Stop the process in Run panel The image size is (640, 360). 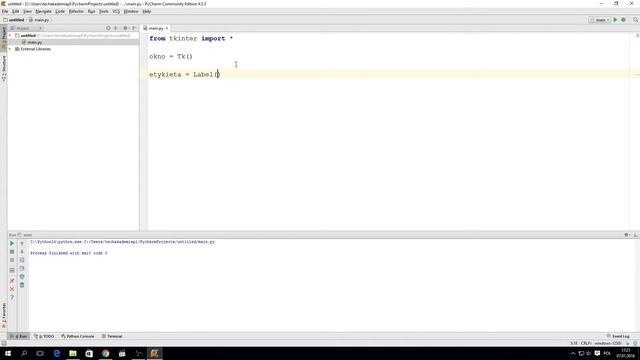(x=12, y=252)
